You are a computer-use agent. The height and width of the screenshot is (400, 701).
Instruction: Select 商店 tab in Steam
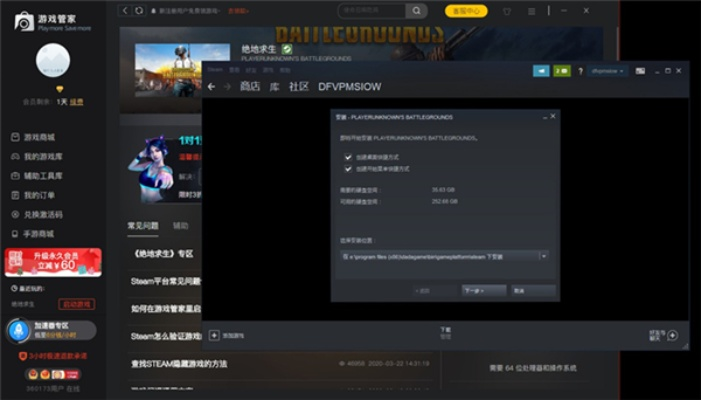point(250,87)
